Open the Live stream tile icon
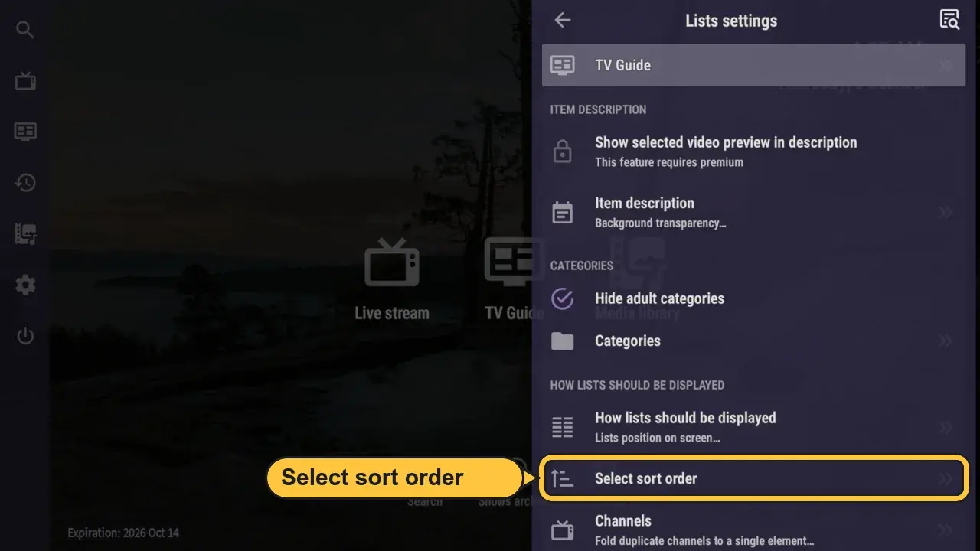980x551 pixels. [392, 263]
